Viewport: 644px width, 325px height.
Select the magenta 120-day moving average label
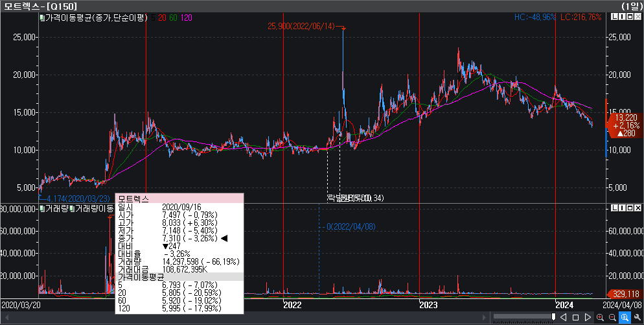[x=187, y=18]
